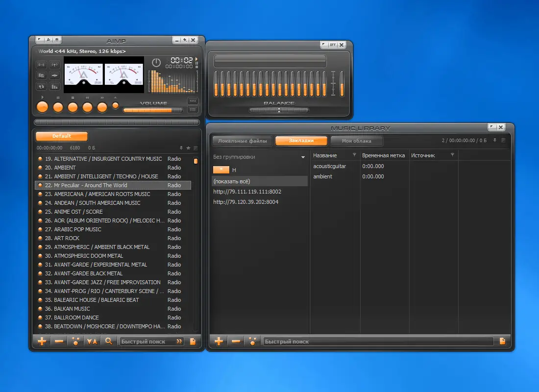Select (показать всё) entry

coord(260,181)
